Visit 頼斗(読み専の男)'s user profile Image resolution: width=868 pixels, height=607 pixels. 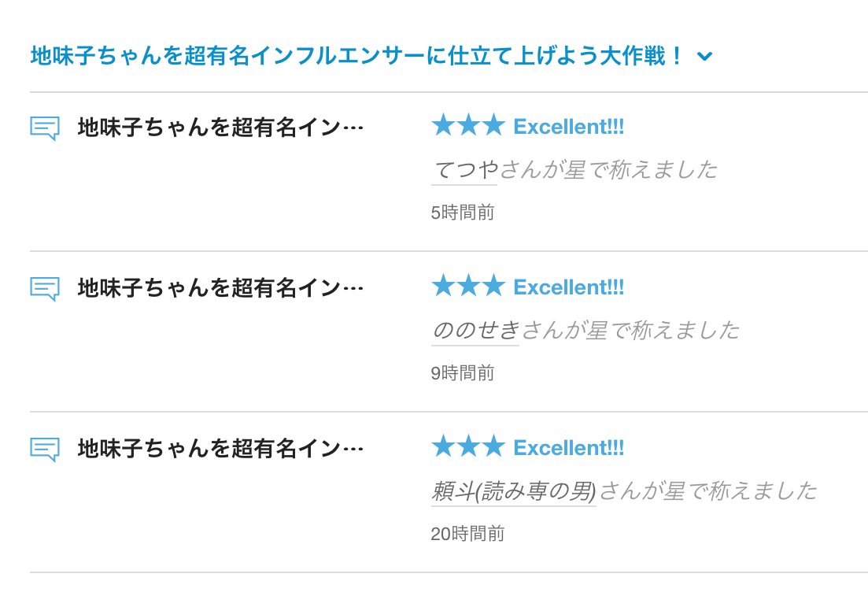pos(514,491)
